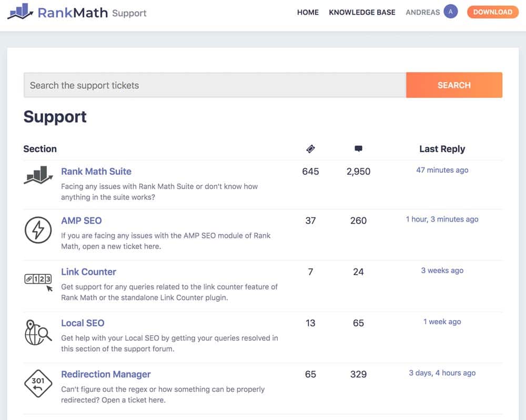Click the RankMath Support header text

92,13
